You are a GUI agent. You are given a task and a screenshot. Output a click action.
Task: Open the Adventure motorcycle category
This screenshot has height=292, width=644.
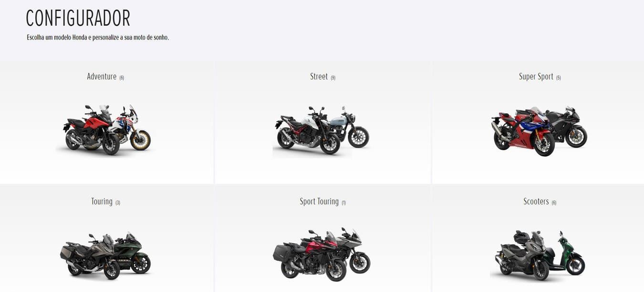[x=102, y=77]
